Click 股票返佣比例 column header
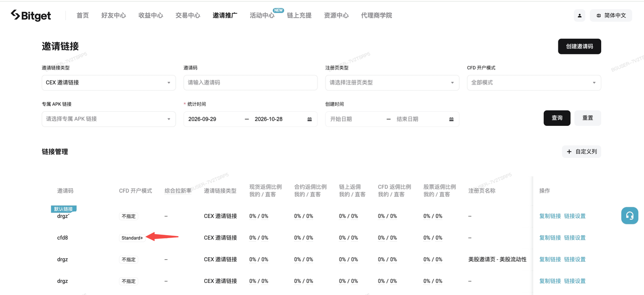This screenshot has width=644, height=295. pyautogui.click(x=440, y=187)
